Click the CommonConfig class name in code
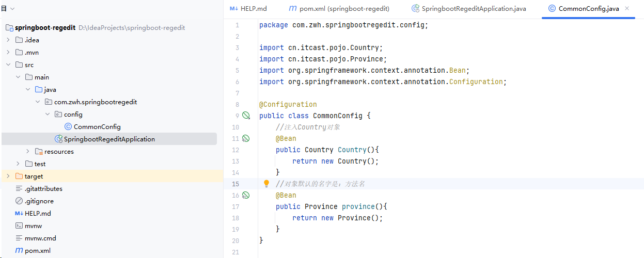Screen dimensions: 644x258 (x=338, y=116)
